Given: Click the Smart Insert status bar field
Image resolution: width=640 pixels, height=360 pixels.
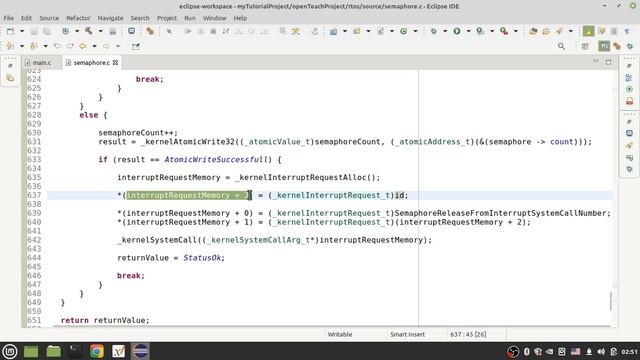Looking at the screenshot, I should click(407, 334).
